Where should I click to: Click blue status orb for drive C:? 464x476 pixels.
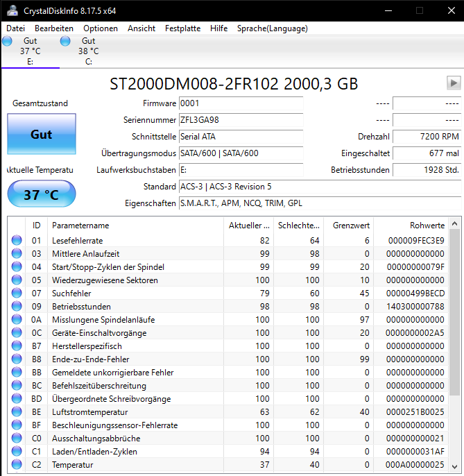[65, 41]
